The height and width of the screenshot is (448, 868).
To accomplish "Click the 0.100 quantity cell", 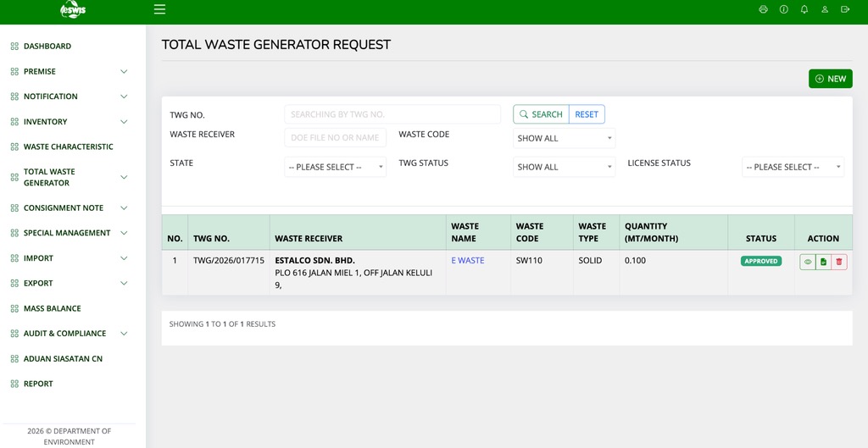I will tap(635, 261).
